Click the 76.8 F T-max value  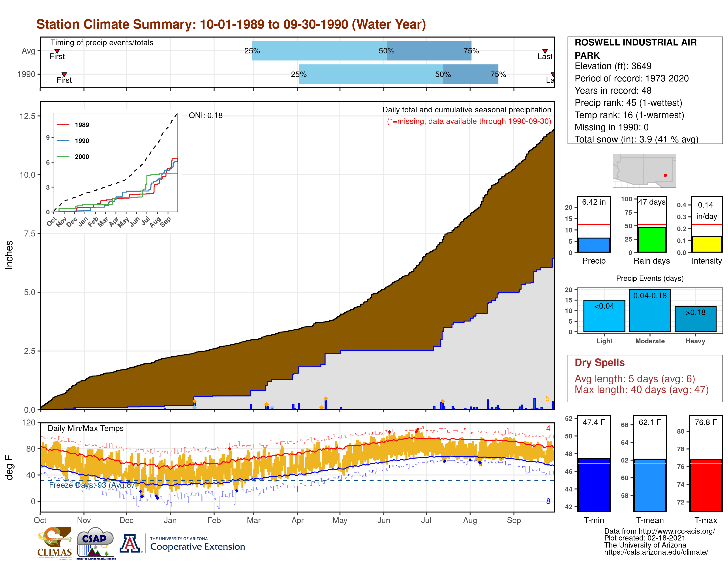pos(706,422)
